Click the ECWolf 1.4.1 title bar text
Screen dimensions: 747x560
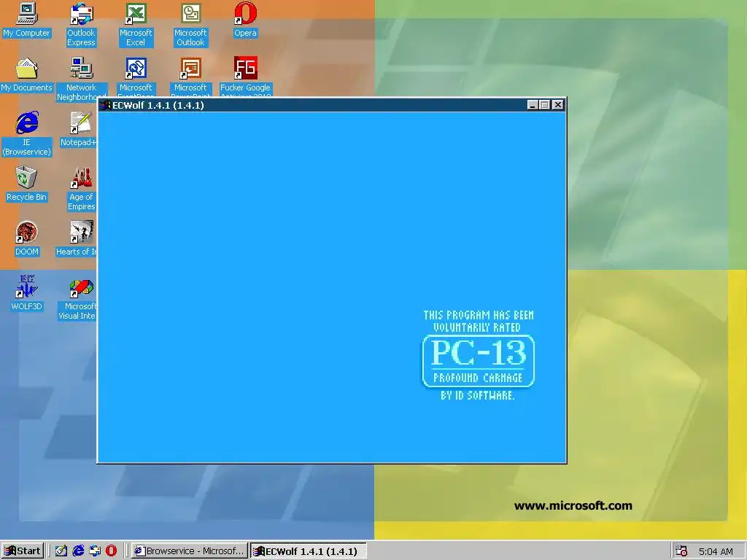pos(158,105)
